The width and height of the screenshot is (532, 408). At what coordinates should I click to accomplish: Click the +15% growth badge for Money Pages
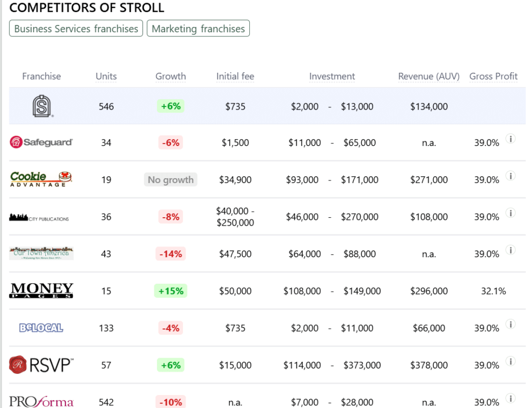click(170, 291)
